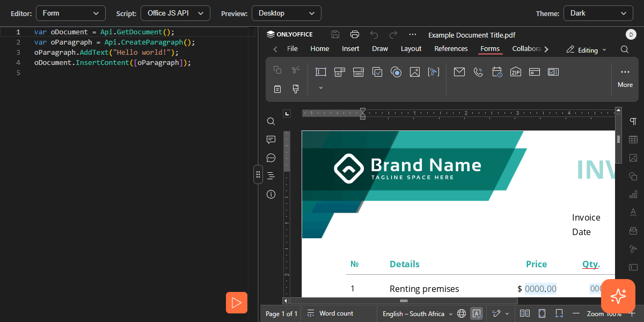Open the Editor type dropdown

point(70,13)
